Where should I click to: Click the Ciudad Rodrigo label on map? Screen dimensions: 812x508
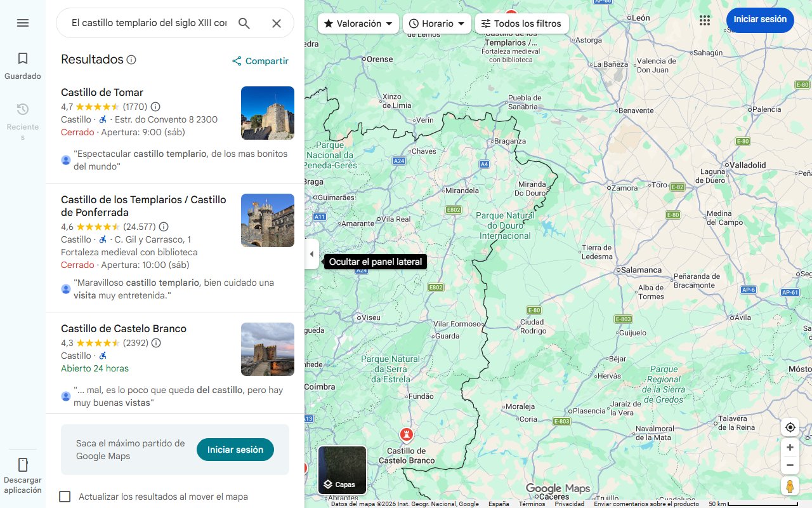click(533, 326)
